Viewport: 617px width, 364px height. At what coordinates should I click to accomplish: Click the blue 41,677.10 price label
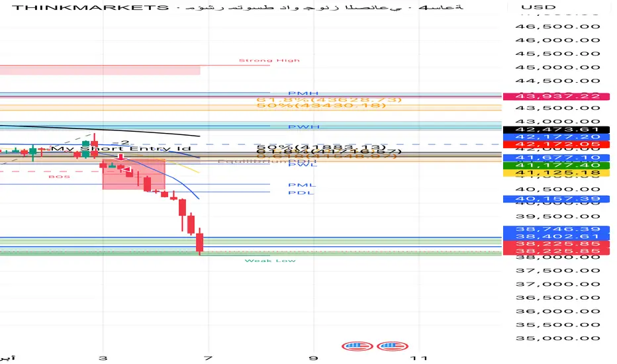pos(556,158)
